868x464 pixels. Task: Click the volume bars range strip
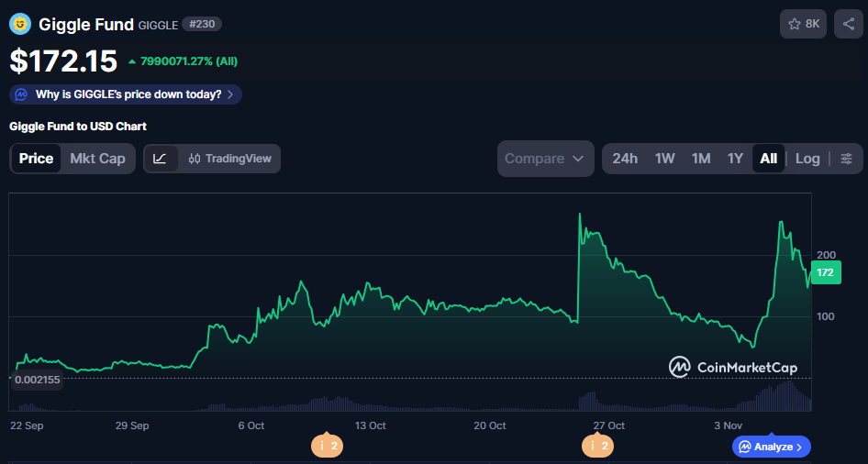[410, 401]
